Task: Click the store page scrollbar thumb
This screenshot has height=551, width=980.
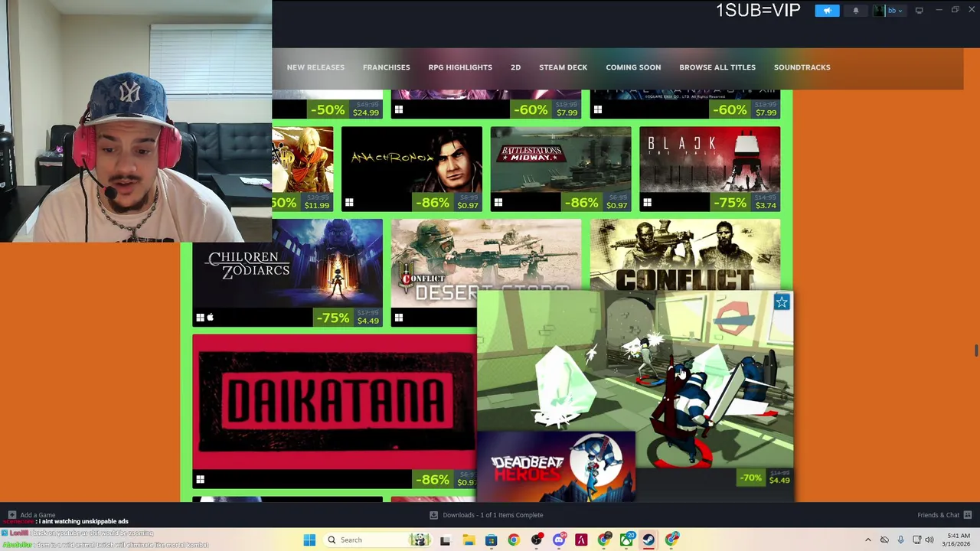Action: tap(975, 350)
